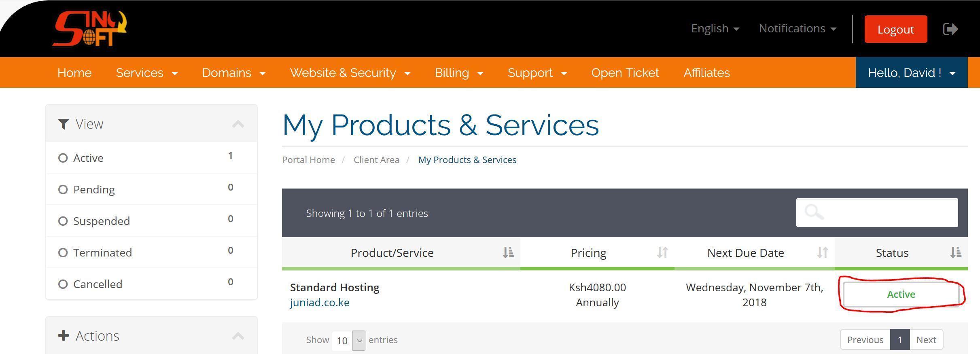Click the sign-out arrow icon beside Logout
Screen dimensions: 980x354
point(950,29)
